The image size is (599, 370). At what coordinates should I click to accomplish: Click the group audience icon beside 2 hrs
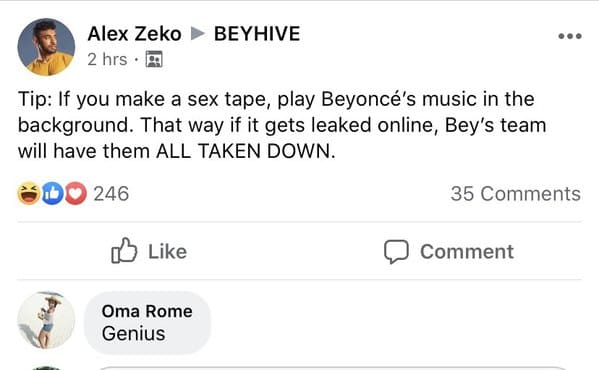coord(154,59)
